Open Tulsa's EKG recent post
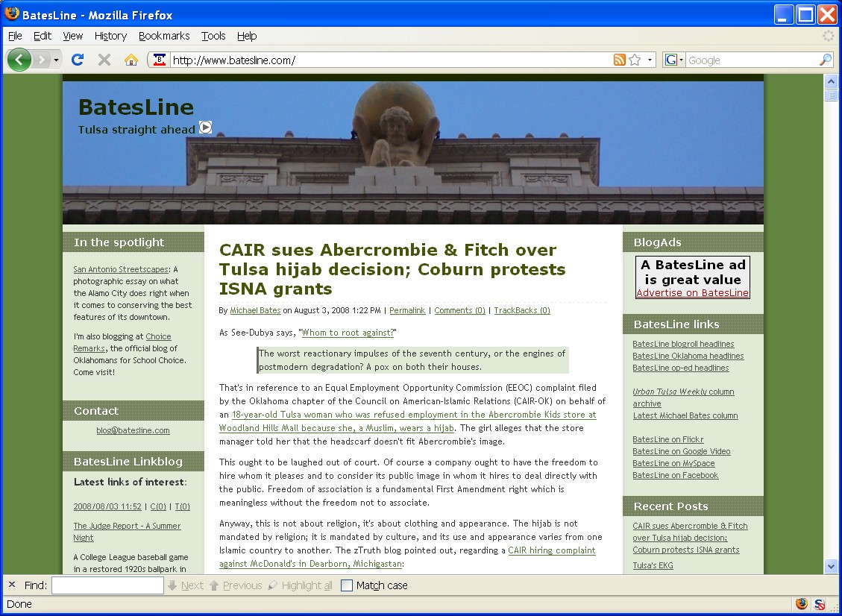Screen dimensions: 842x616 pos(653,565)
